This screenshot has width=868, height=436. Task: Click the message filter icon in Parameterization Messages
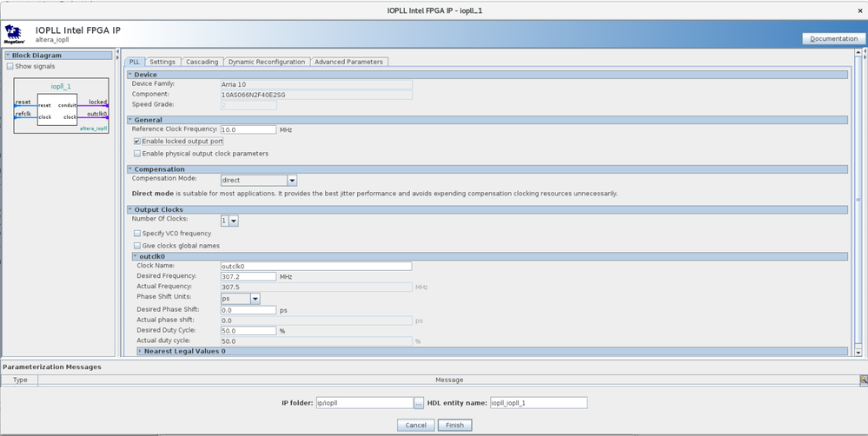pyautogui.click(x=863, y=380)
